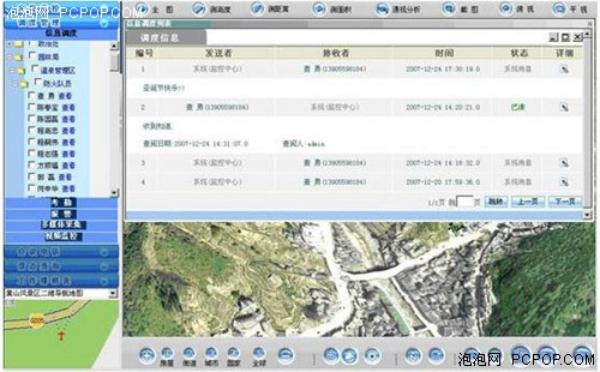Open details icon for message row 1
This screenshot has width=600, height=372.
(564, 69)
